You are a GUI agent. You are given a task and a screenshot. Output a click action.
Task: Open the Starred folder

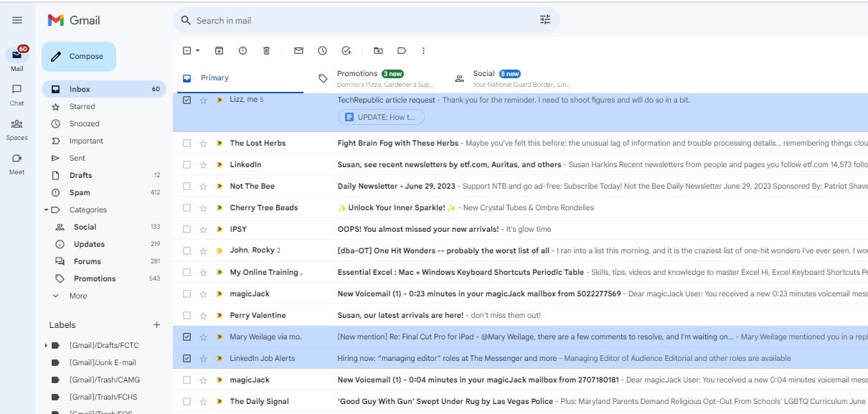[104, 106]
